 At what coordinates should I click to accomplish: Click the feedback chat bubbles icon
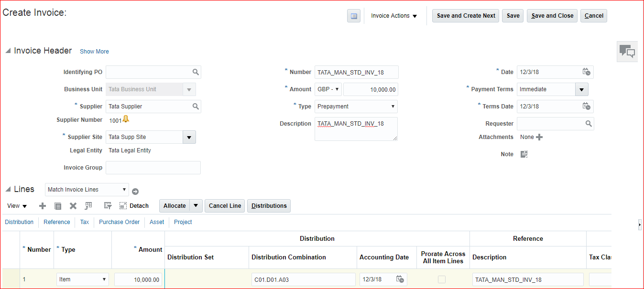[627, 52]
